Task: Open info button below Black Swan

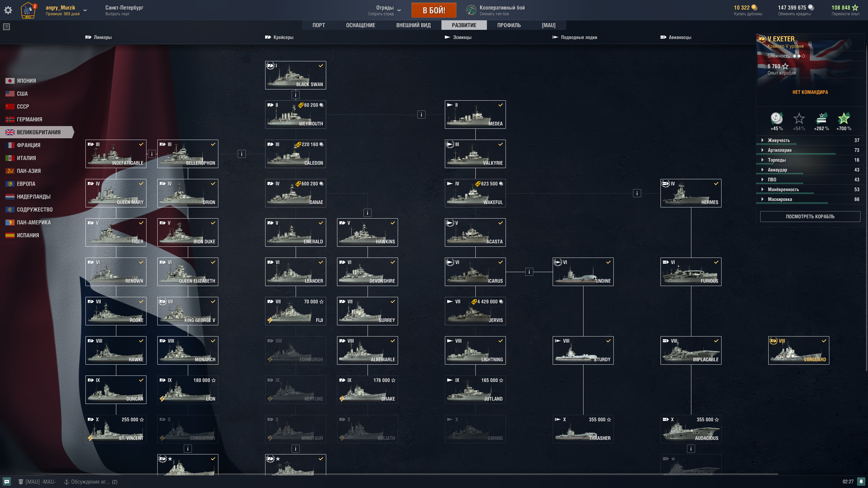Action: click(295, 95)
